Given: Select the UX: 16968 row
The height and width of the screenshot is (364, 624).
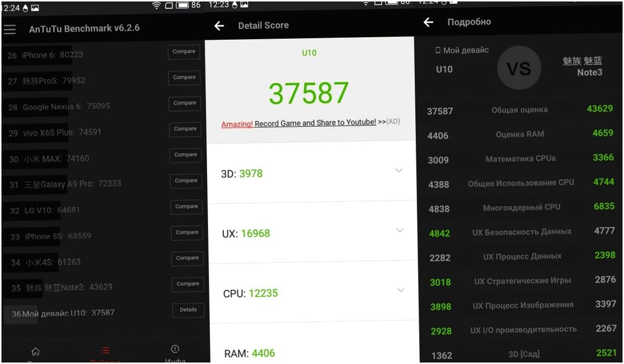Looking at the screenshot, I should pos(313,232).
